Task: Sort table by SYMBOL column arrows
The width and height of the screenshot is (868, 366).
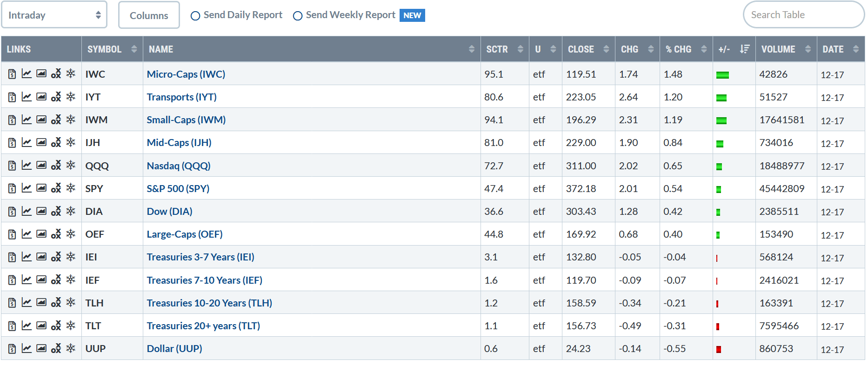Action: (x=134, y=49)
